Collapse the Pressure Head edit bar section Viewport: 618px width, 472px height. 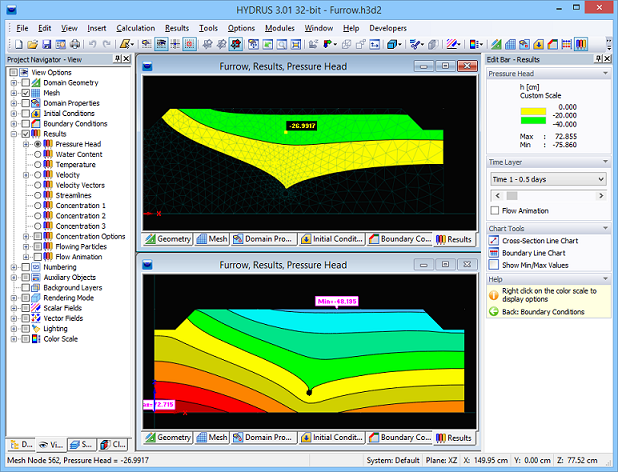coord(605,73)
